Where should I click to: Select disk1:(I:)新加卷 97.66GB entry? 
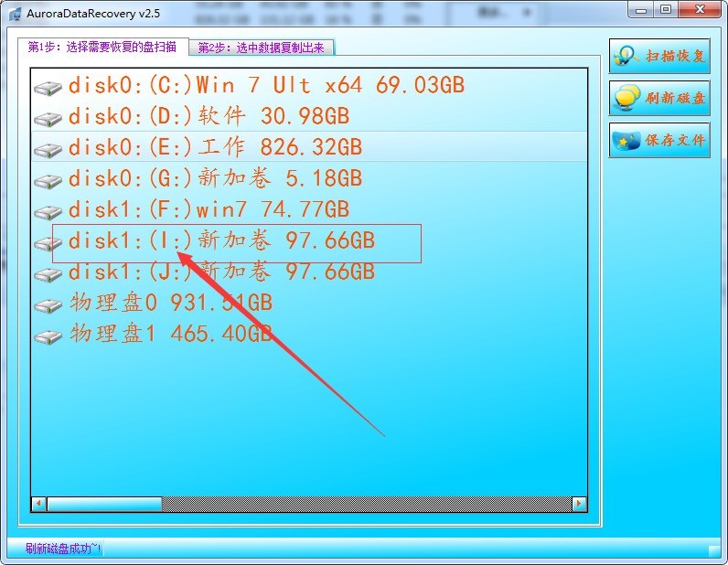pos(222,240)
